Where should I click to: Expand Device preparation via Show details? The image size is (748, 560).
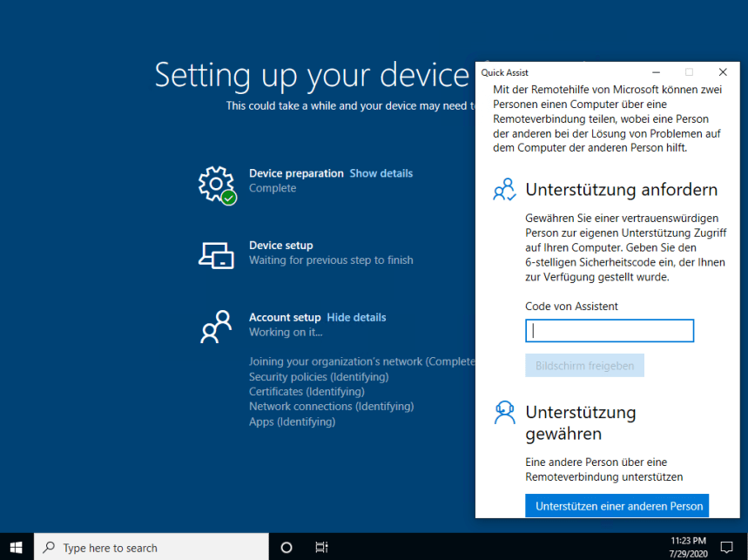[381, 172]
